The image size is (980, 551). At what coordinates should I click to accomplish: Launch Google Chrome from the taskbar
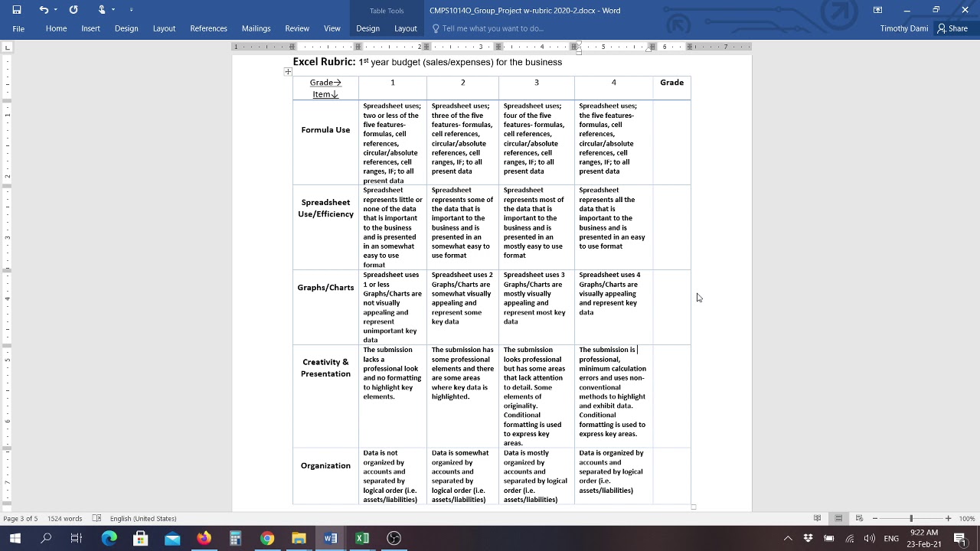pyautogui.click(x=267, y=538)
